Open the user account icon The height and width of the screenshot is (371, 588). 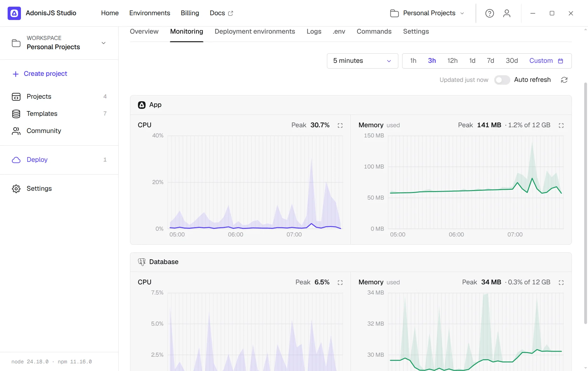click(507, 13)
